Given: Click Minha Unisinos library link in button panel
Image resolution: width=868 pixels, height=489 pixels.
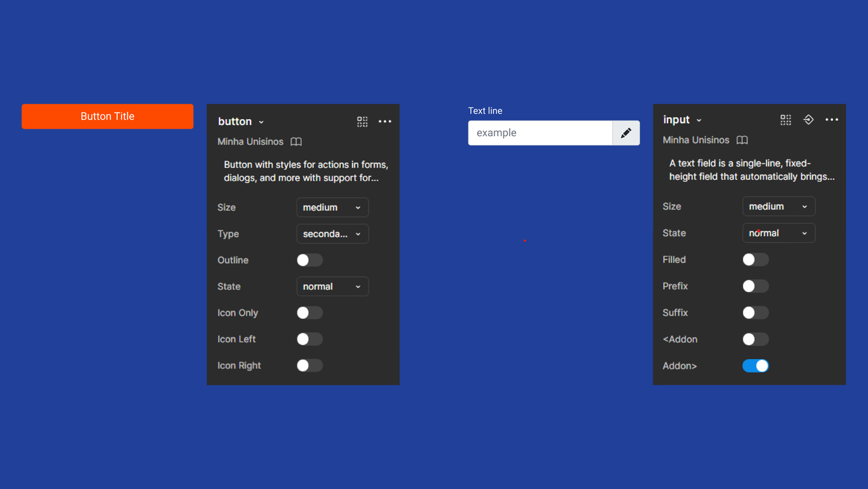Looking at the screenshot, I should tap(250, 142).
